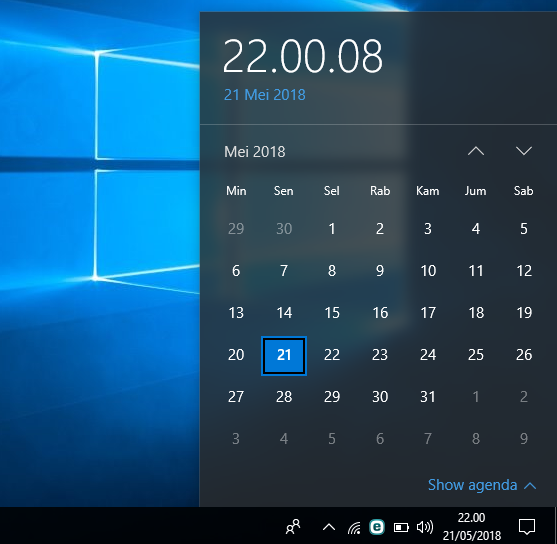Go to previous month with up arrow
This screenshot has width=557, height=544.
coord(476,151)
